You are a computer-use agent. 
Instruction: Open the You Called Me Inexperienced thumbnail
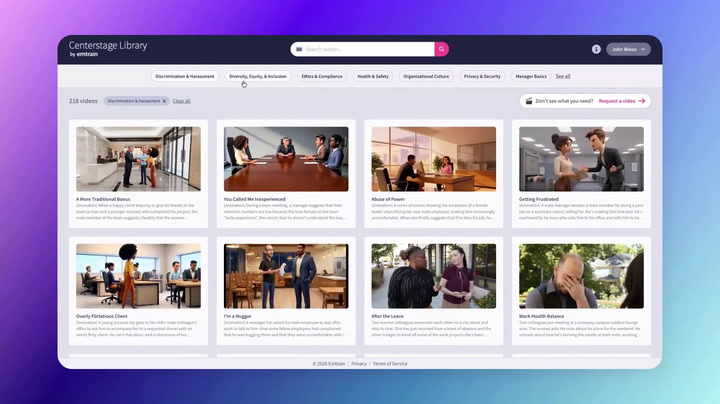[x=286, y=159]
